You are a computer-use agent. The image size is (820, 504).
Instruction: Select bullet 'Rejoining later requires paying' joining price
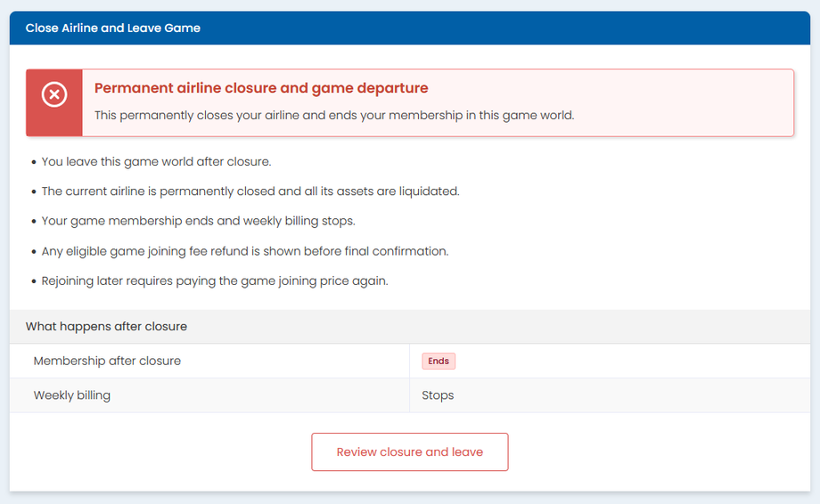click(x=215, y=281)
